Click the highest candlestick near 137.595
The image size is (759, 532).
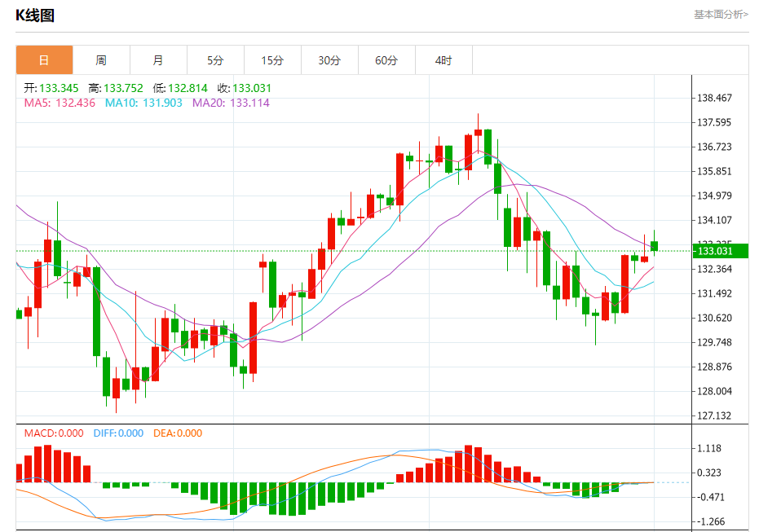click(x=479, y=133)
